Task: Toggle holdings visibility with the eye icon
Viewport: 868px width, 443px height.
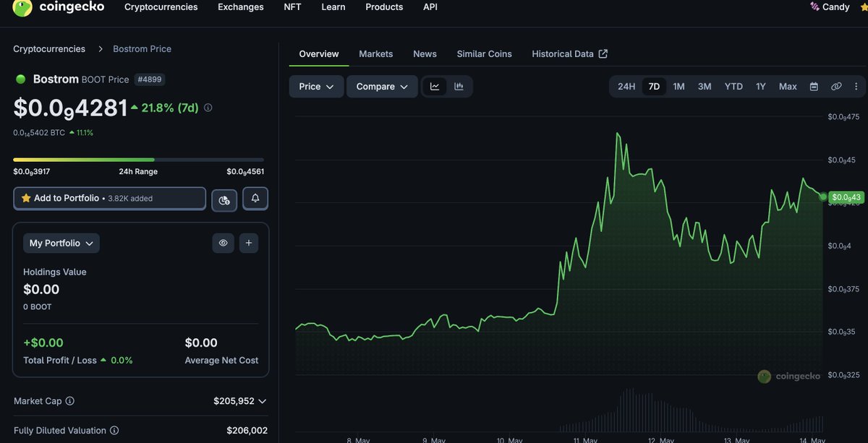Action: pos(223,244)
